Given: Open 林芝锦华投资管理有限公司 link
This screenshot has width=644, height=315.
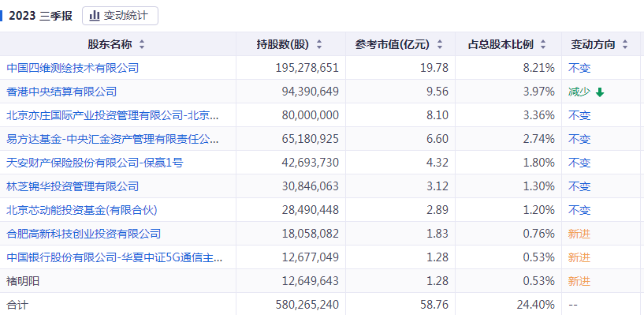Looking at the screenshot, I should [x=73, y=186].
